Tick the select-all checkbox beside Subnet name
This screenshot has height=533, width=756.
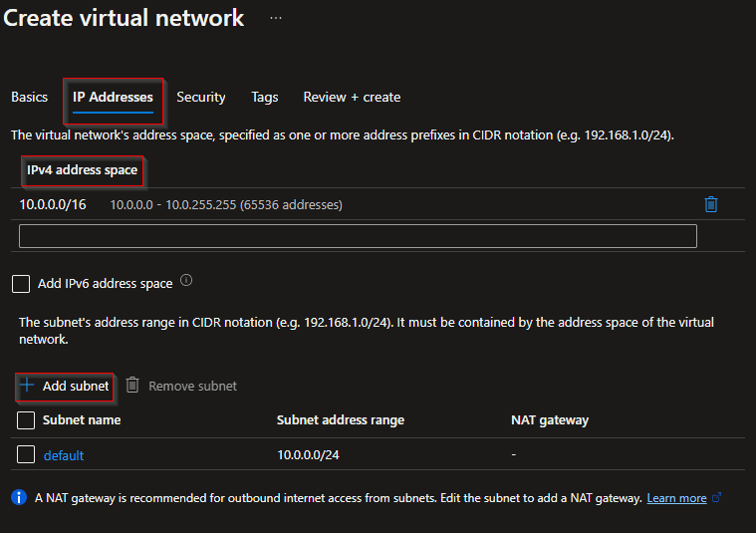(x=26, y=420)
